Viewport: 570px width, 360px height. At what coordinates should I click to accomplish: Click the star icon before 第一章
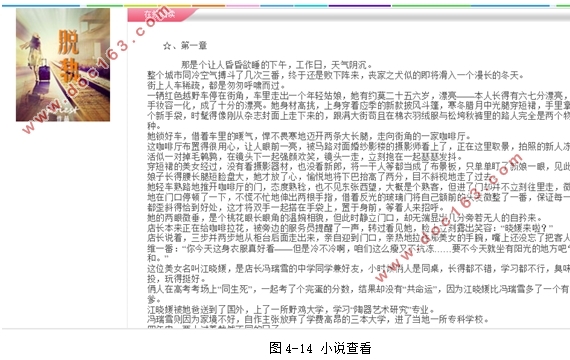(167, 46)
